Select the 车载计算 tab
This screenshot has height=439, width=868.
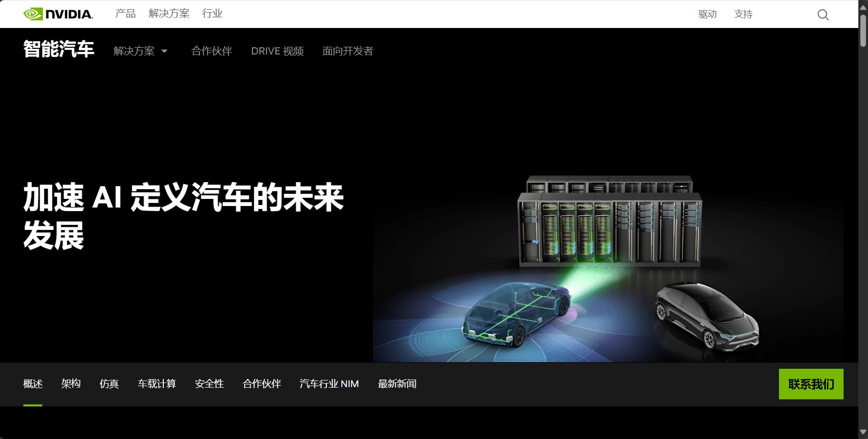[157, 384]
